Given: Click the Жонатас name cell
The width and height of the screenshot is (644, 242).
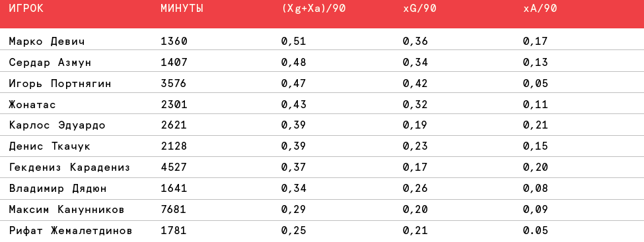Looking at the screenshot, I should tap(32, 105).
